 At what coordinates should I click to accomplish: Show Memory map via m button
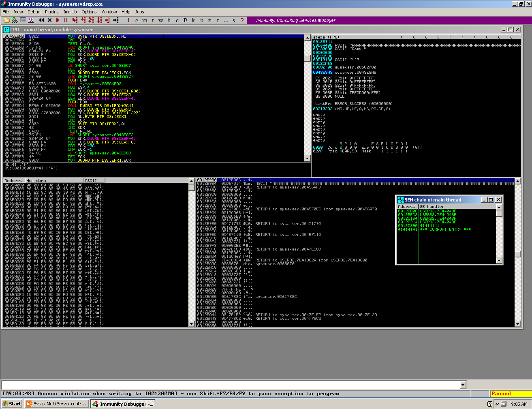145,20
